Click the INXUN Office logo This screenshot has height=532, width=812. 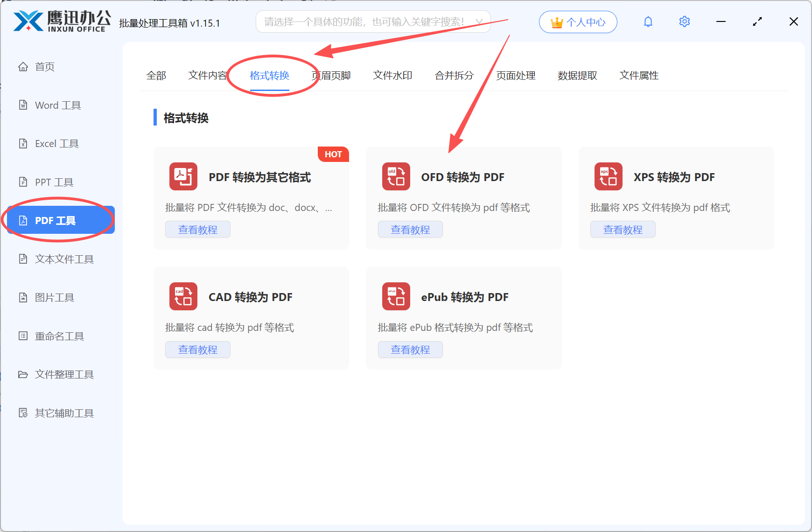[62, 21]
